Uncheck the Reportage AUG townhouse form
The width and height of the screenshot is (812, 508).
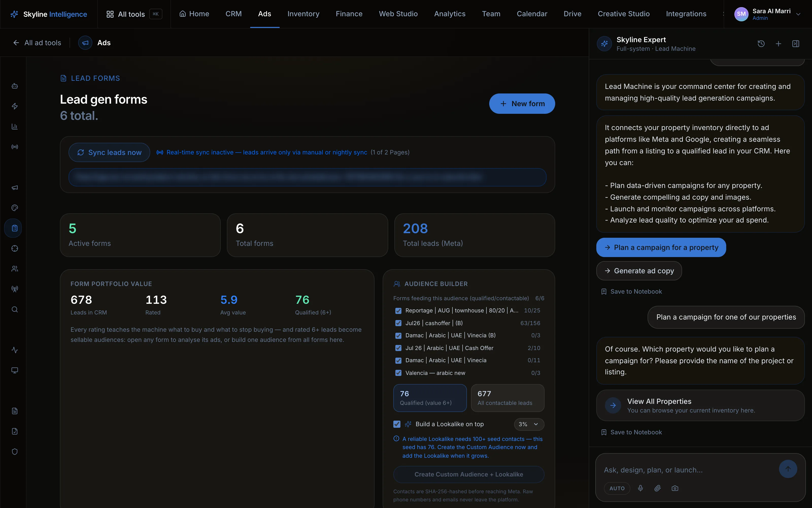[398, 311]
